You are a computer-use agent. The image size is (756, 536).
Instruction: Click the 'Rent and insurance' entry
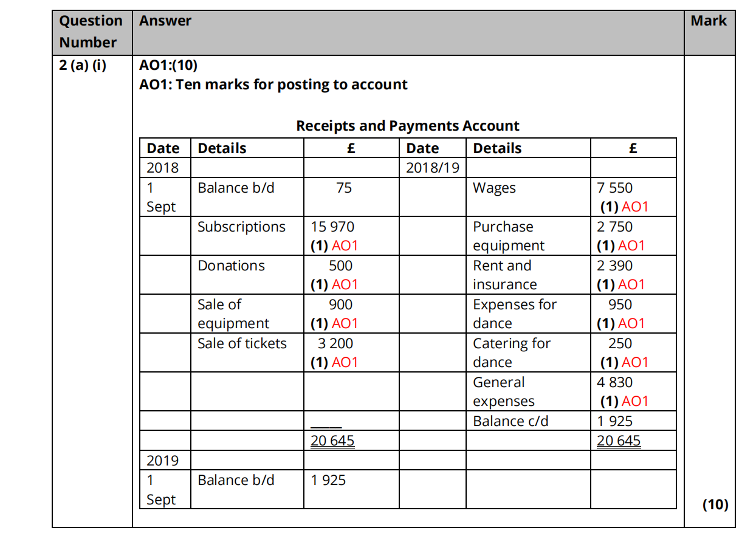[504, 275]
